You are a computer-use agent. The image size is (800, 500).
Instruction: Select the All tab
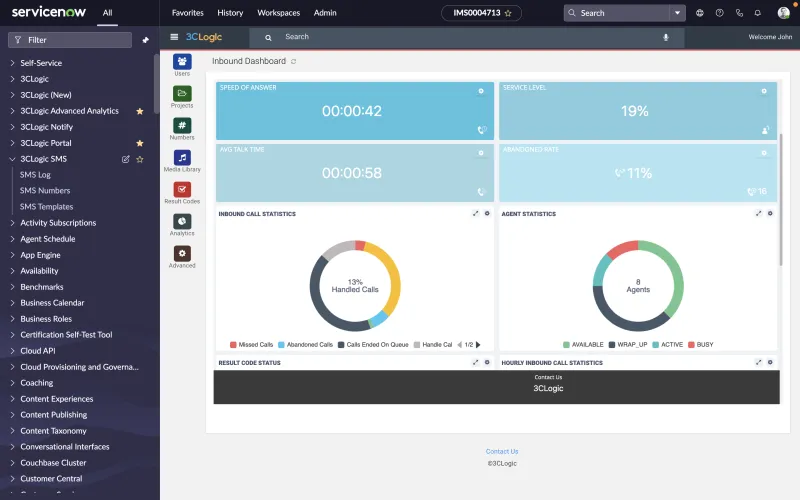(107, 13)
